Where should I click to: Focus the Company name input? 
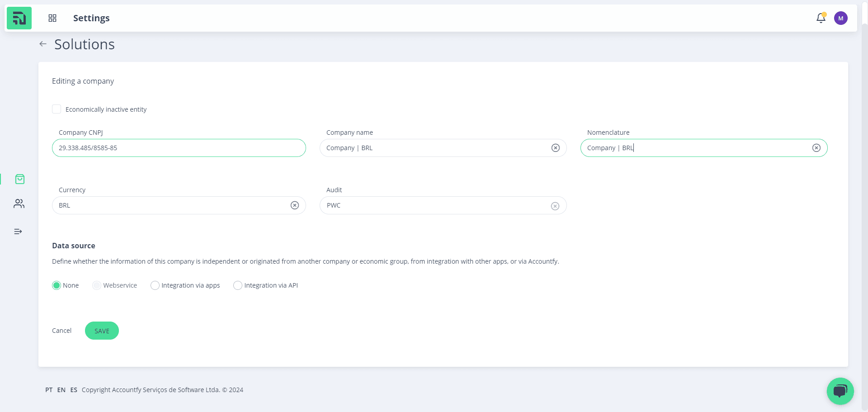point(443,148)
